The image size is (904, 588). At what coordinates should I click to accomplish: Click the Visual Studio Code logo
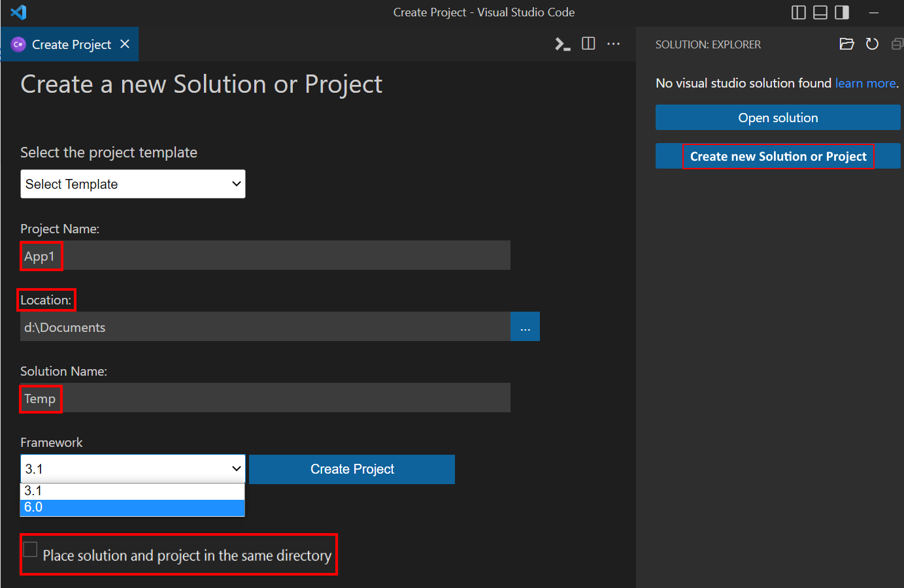18,12
